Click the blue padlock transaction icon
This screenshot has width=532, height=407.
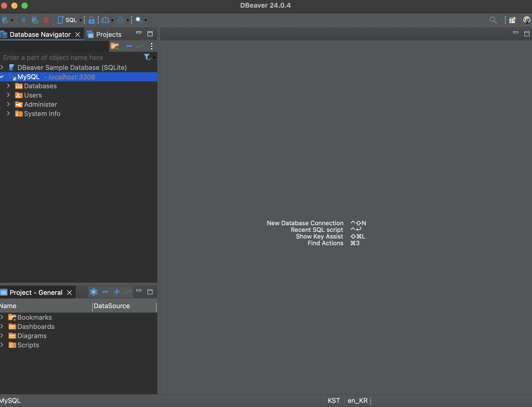pos(91,20)
